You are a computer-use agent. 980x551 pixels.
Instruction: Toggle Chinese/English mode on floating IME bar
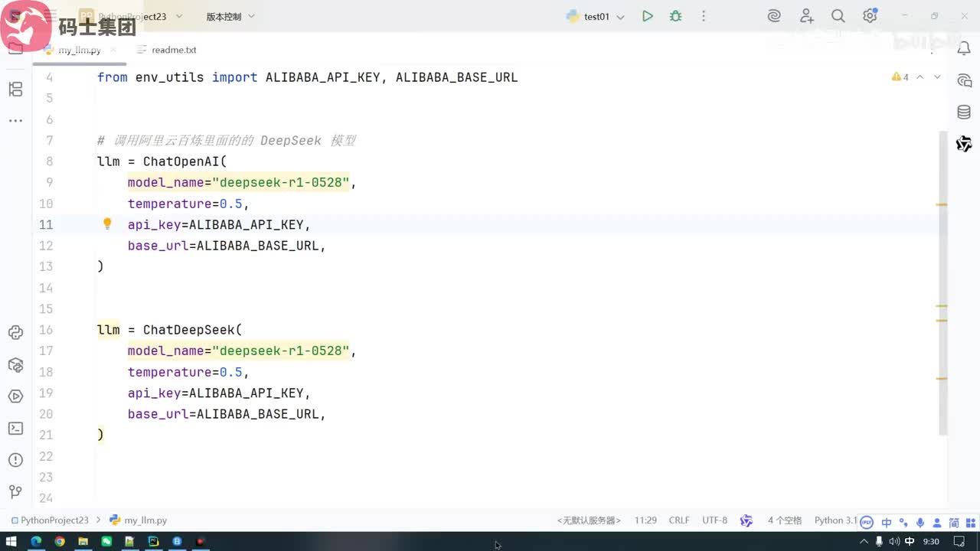point(887,523)
